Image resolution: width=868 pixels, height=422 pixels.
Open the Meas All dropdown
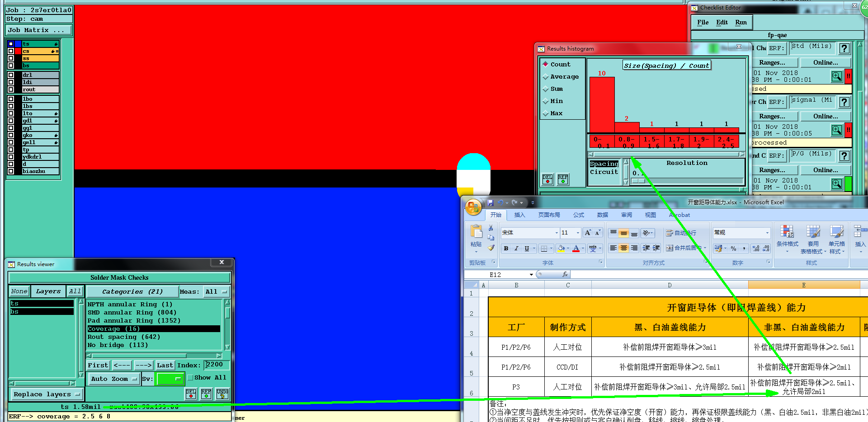[217, 291]
